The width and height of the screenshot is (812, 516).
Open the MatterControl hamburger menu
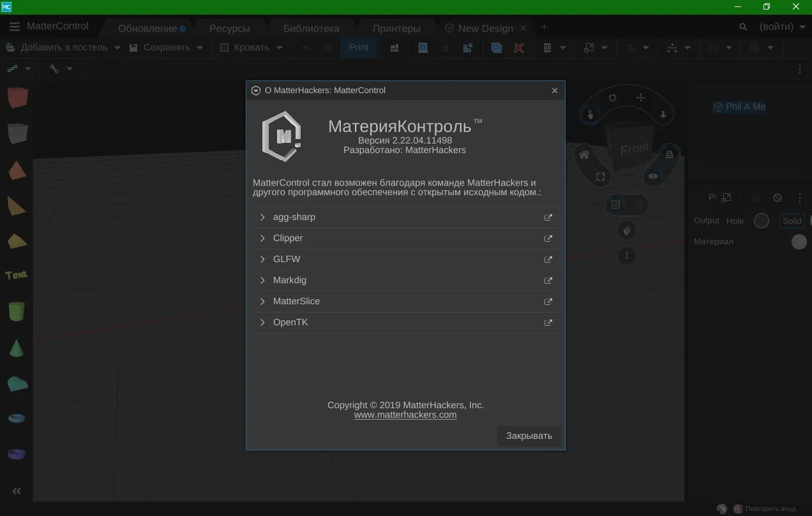[x=15, y=27]
